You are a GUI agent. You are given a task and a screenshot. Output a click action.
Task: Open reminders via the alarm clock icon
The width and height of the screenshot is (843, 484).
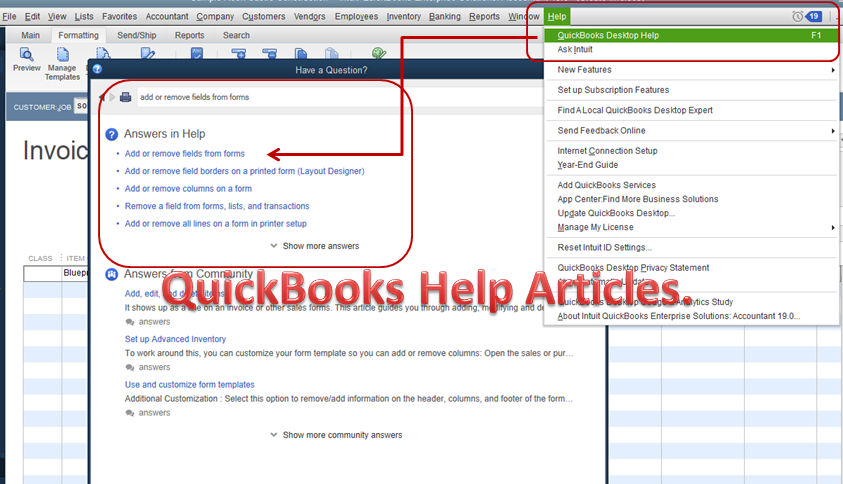coord(798,16)
